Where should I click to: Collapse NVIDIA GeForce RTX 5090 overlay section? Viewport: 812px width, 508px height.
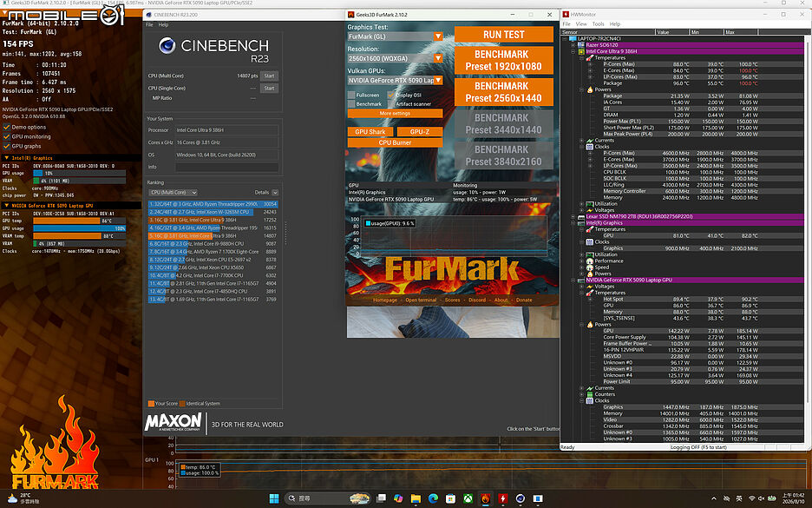tap(6, 205)
